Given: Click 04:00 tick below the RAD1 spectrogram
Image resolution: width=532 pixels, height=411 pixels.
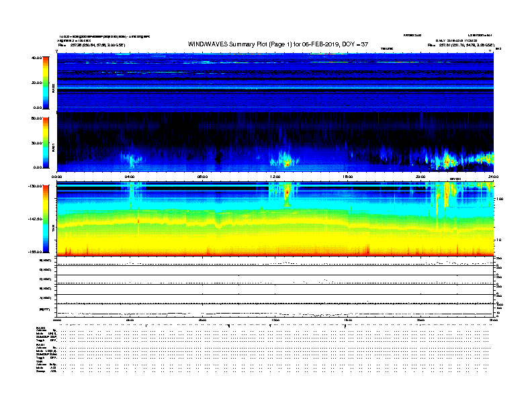Looking at the screenshot, I should coord(130,177).
